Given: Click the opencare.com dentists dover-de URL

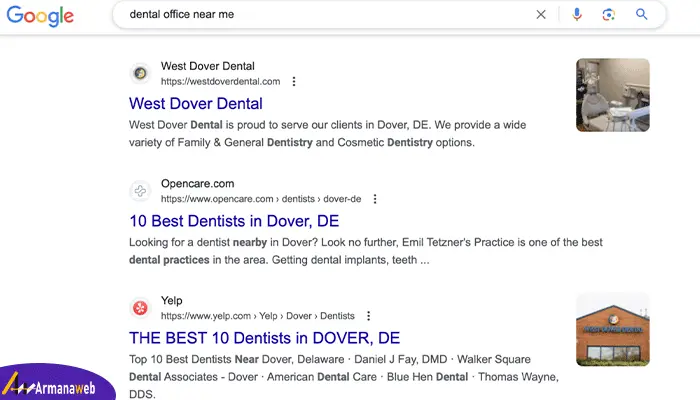Looking at the screenshot, I should (261, 199).
